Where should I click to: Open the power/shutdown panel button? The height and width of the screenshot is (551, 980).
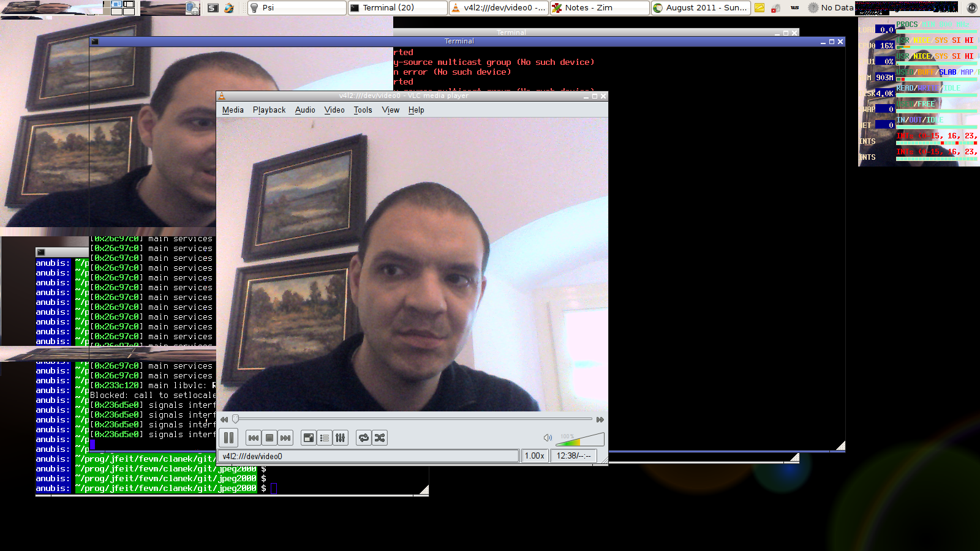(x=971, y=8)
